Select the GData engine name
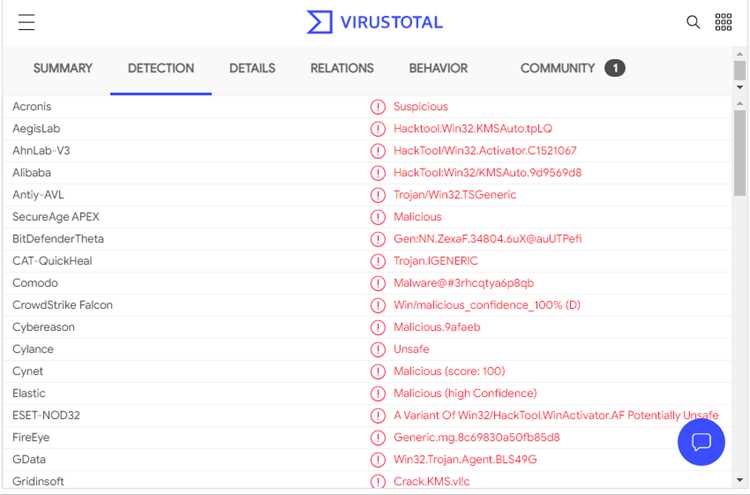The height and width of the screenshot is (495, 750). tap(29, 459)
